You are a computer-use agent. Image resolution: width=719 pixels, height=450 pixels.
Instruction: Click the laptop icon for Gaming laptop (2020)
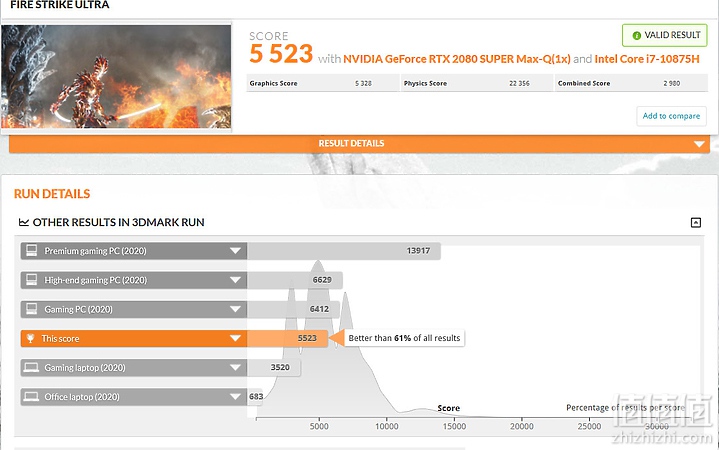coord(31,367)
